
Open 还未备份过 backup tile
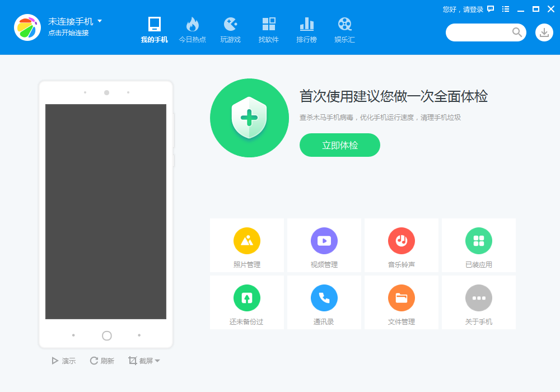(247, 302)
